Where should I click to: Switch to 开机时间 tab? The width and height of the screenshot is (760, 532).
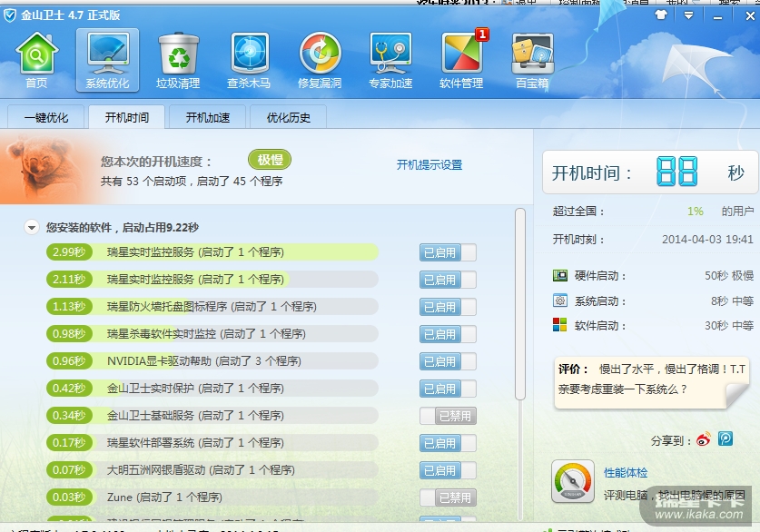point(127,117)
